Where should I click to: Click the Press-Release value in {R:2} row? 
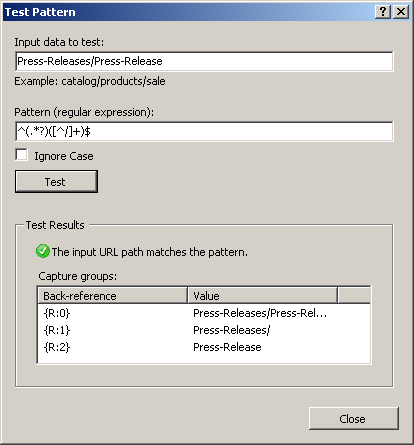pos(227,347)
